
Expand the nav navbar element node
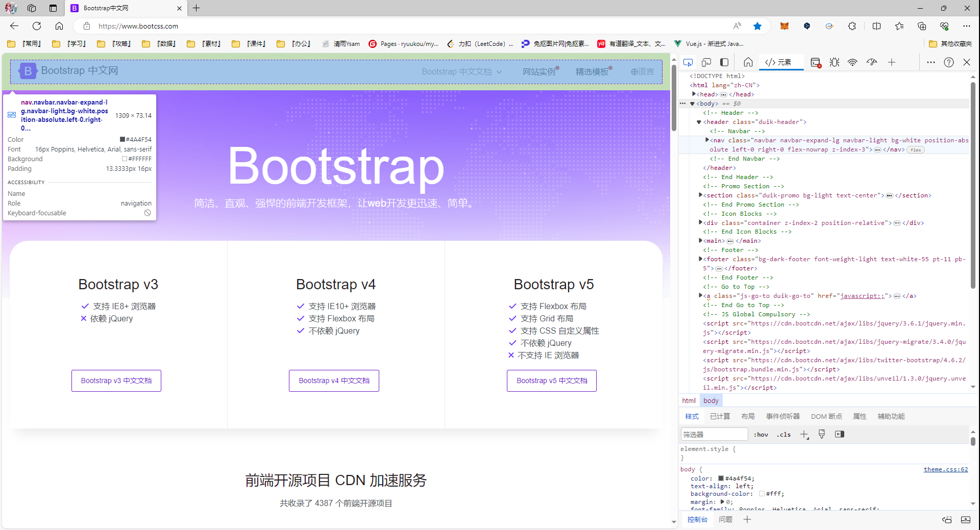tap(707, 140)
